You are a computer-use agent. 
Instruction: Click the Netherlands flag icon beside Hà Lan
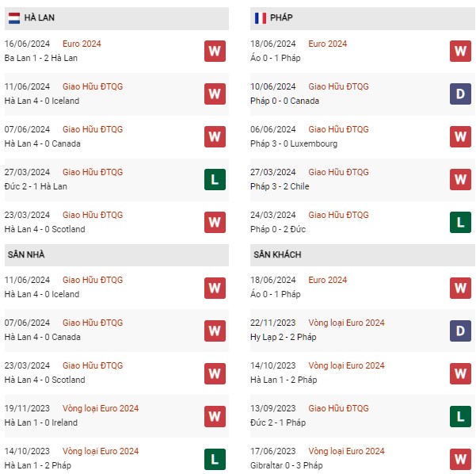tap(14, 18)
